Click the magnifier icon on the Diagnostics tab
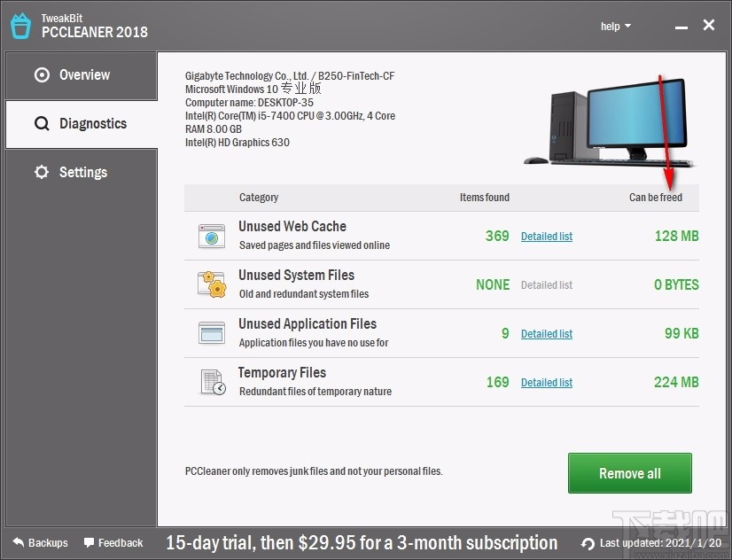The height and width of the screenshot is (560, 732). tap(43, 123)
